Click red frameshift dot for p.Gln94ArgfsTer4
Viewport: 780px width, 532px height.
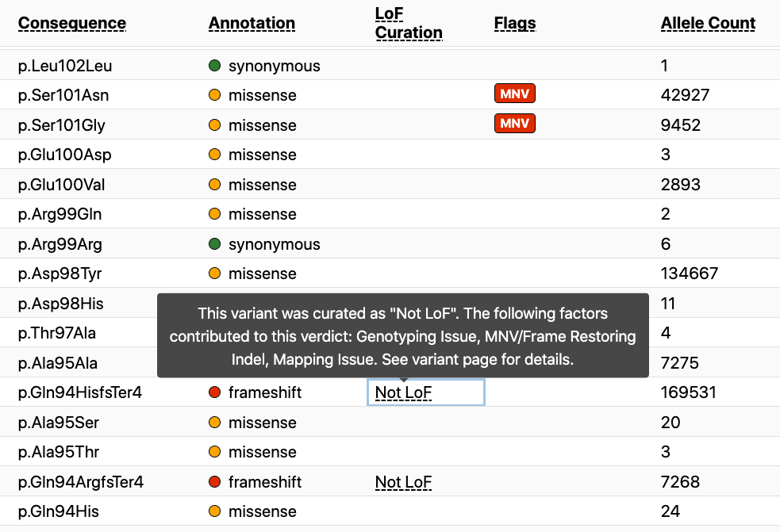[x=214, y=482]
